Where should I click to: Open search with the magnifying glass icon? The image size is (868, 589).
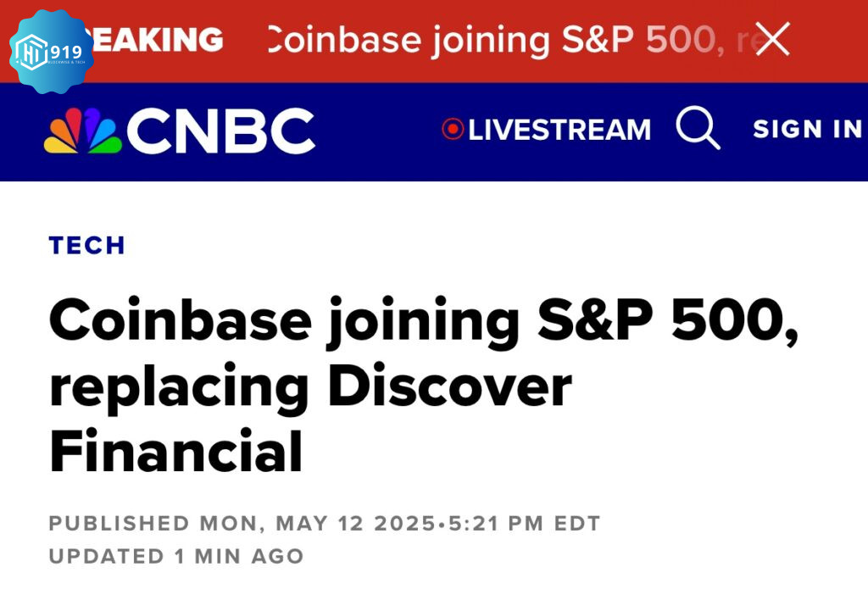tap(698, 128)
